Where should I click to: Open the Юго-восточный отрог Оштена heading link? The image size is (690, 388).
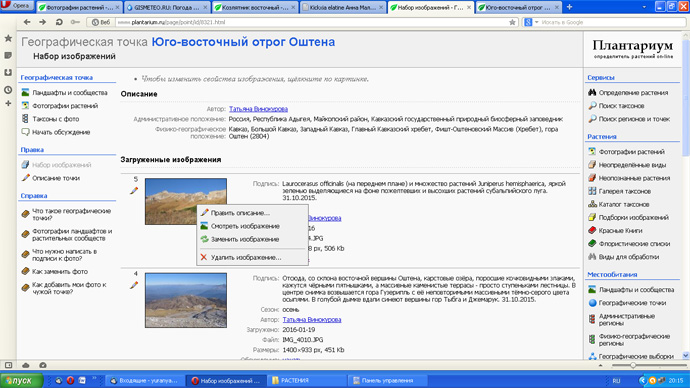point(243,42)
